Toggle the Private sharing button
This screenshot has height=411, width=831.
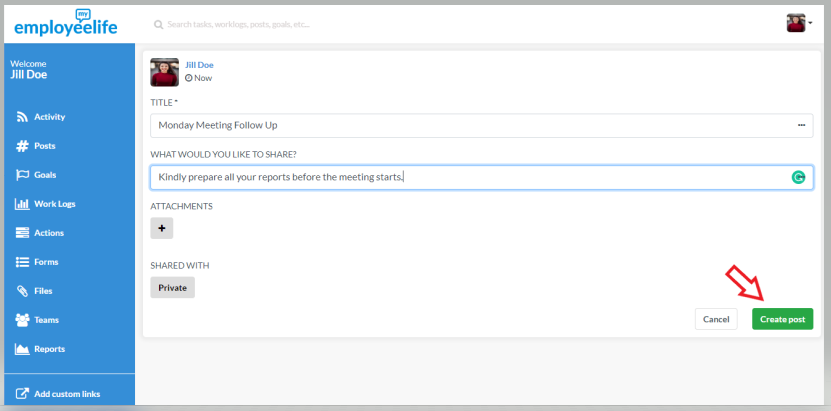[x=172, y=288]
